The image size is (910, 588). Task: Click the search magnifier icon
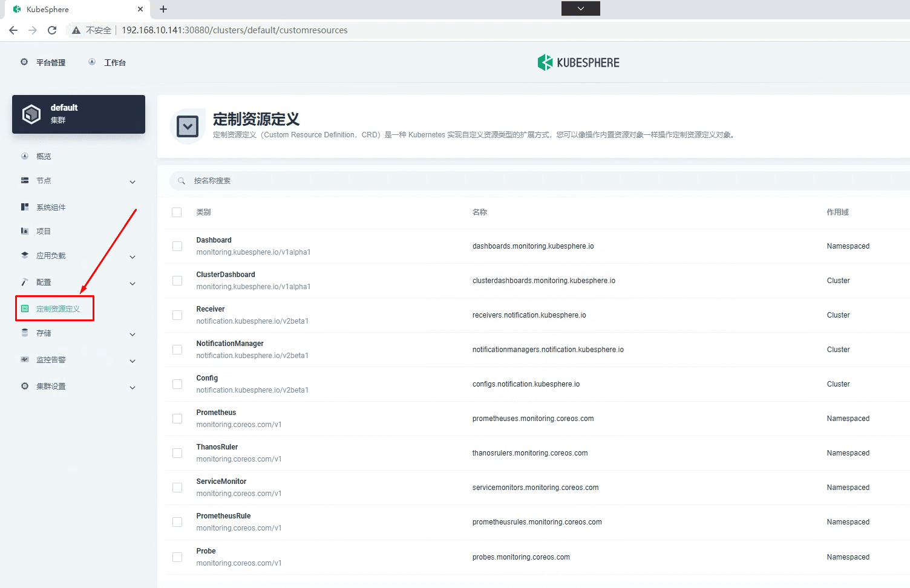pos(182,181)
